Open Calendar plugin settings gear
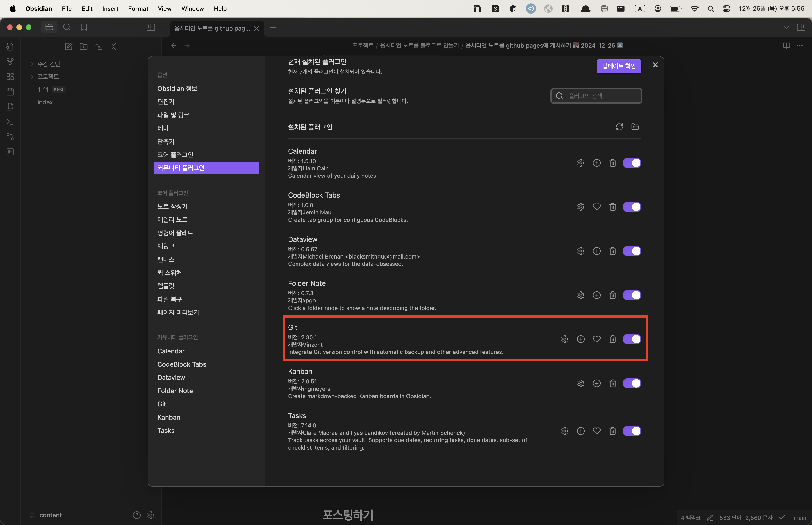The width and height of the screenshot is (812, 525). 581,163
